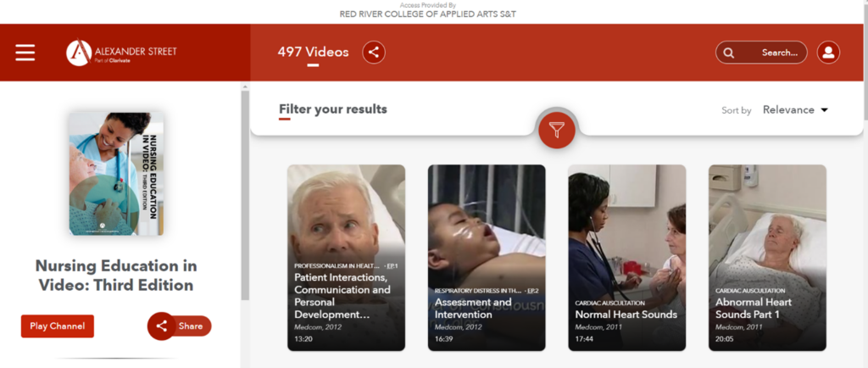Select the 497 Videos tab
The height and width of the screenshot is (368, 868).
tap(314, 53)
